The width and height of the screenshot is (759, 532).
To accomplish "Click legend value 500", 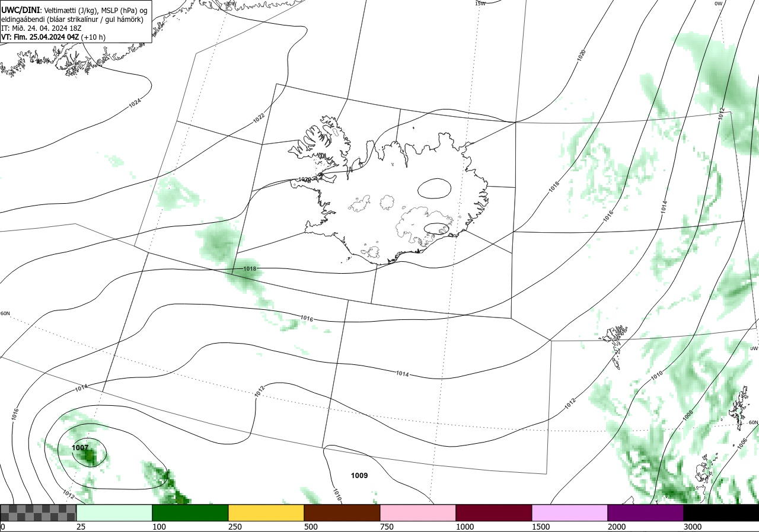I will 311,527.
